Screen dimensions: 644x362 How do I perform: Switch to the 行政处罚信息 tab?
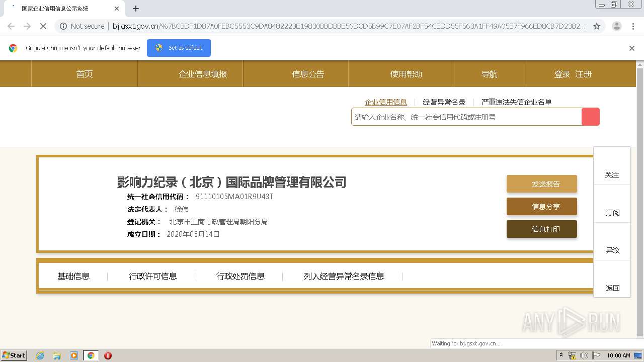point(240,276)
